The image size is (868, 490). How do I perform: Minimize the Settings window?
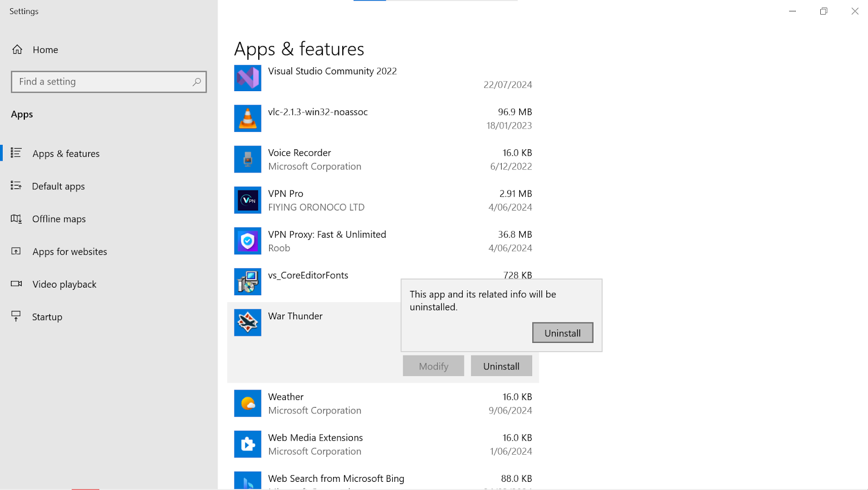[x=793, y=11]
